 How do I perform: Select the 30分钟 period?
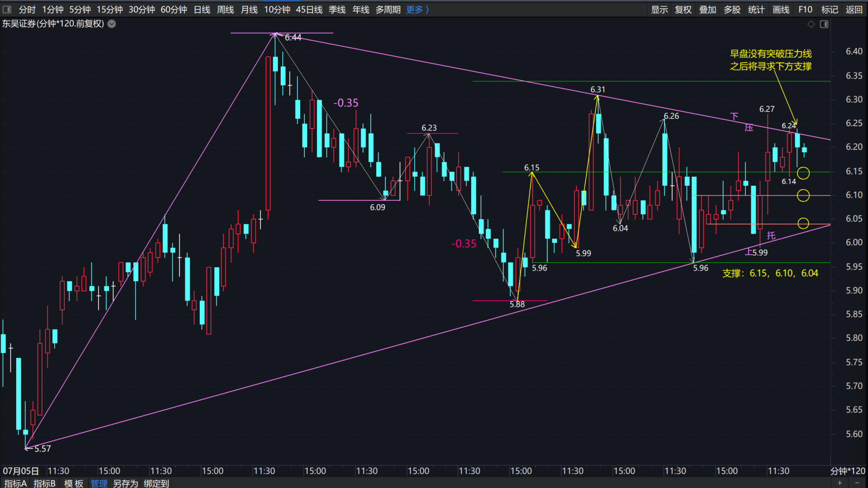tap(142, 9)
